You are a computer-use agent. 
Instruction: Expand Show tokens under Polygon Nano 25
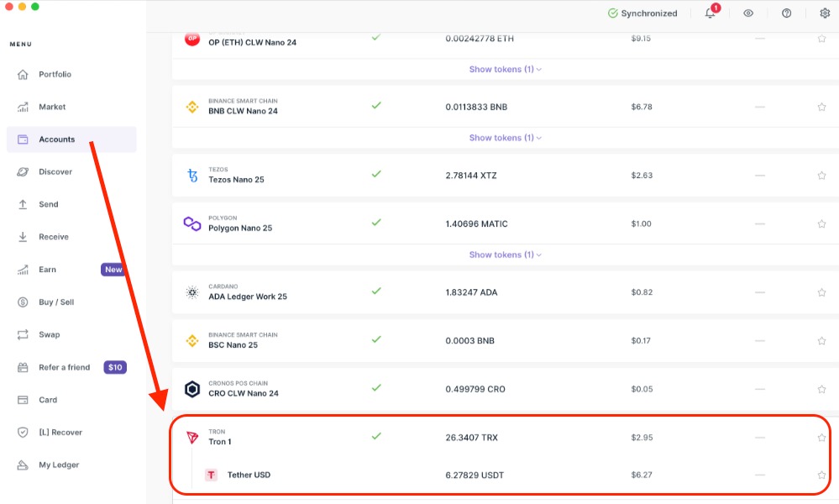pyautogui.click(x=505, y=255)
